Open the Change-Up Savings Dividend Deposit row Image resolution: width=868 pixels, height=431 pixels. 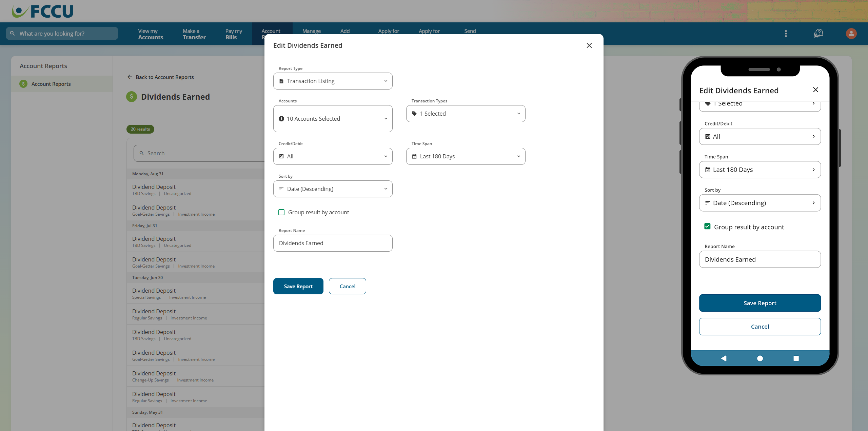click(x=196, y=376)
